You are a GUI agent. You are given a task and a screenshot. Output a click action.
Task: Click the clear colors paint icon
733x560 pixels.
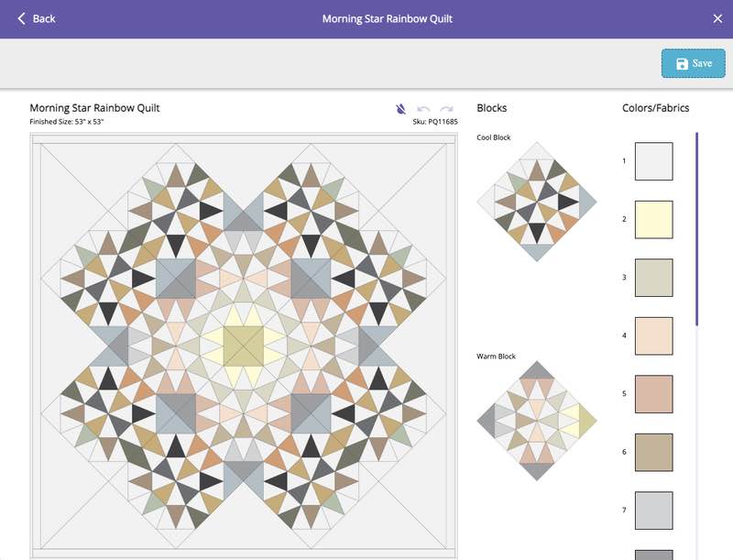[401, 108]
